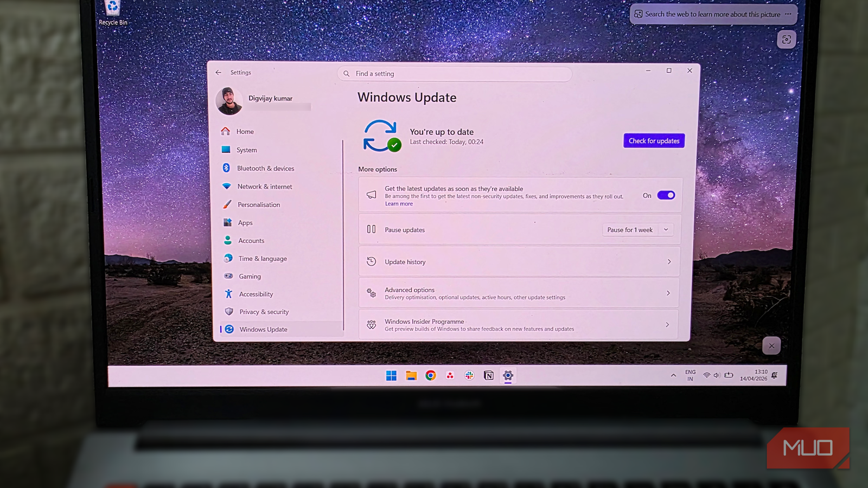Launch Notion from the taskbar
Image resolution: width=868 pixels, height=488 pixels.
[489, 375]
